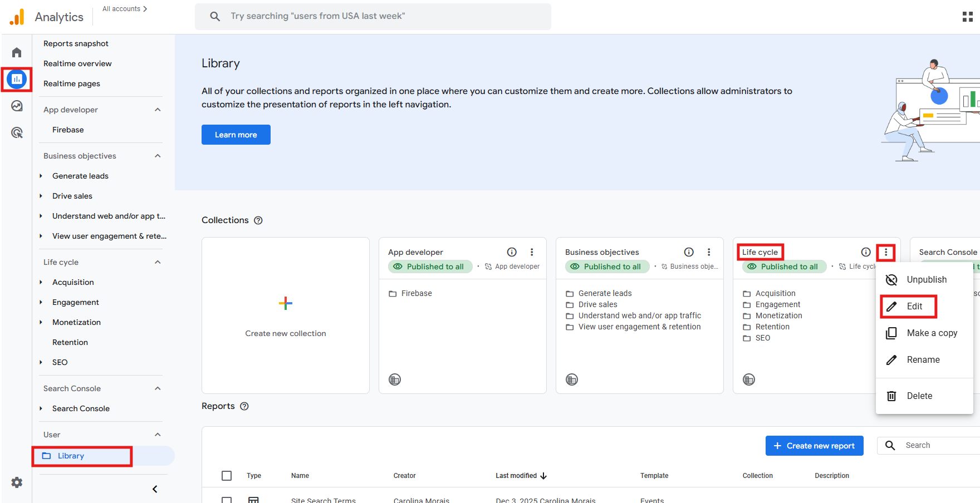Viewport: 980px width, 503px height.
Task: Click the Google apps grid icon
Action: 968,17
